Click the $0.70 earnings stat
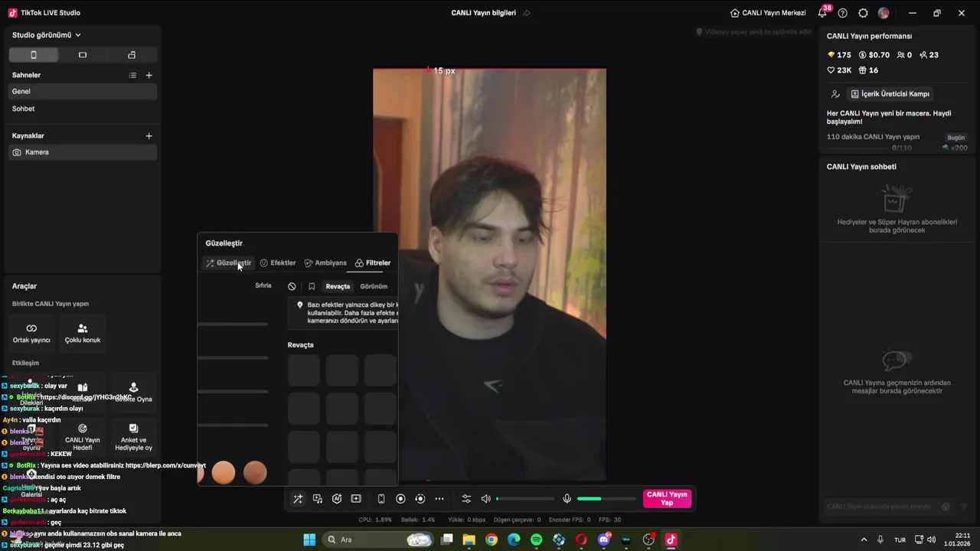 tap(874, 55)
